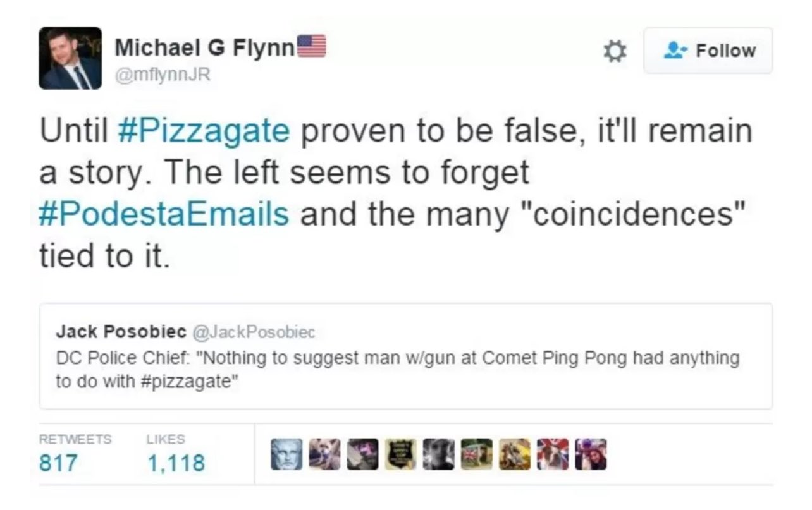Viewport: 812px width, 510px height.
Task: Open the #Pizzagate hashtag in main tweet
Action: [x=204, y=131]
